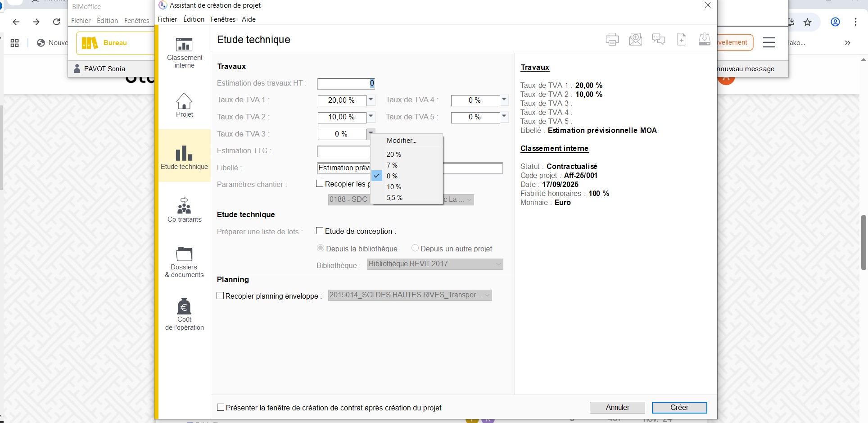868x423 pixels.
Task: Choose 5,5 % from the TVA list
Action: pos(394,198)
